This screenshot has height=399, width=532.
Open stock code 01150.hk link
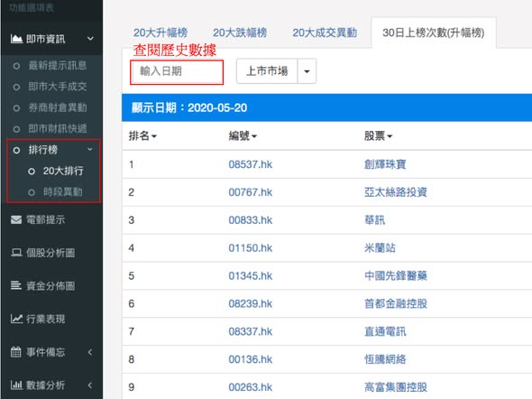251,248
